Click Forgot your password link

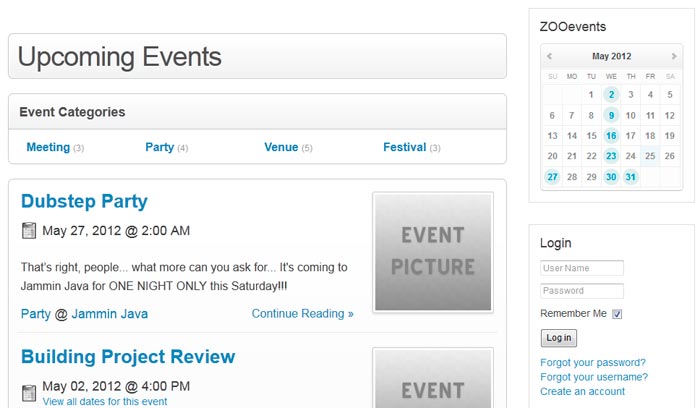593,362
